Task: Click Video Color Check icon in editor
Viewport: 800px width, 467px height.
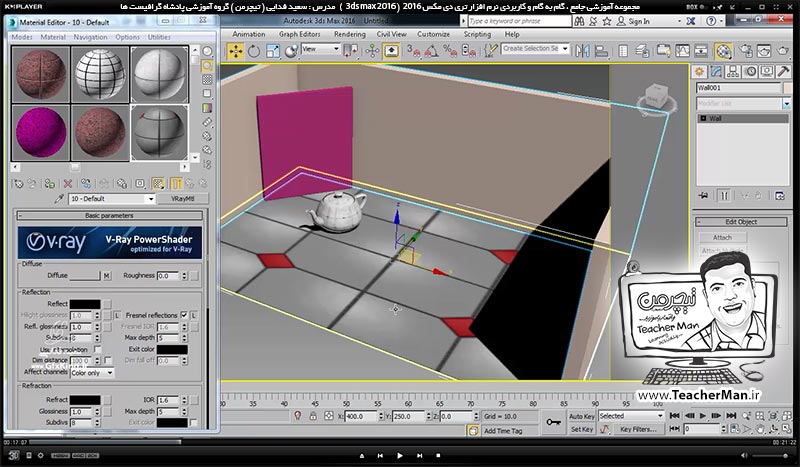Action: click(207, 108)
